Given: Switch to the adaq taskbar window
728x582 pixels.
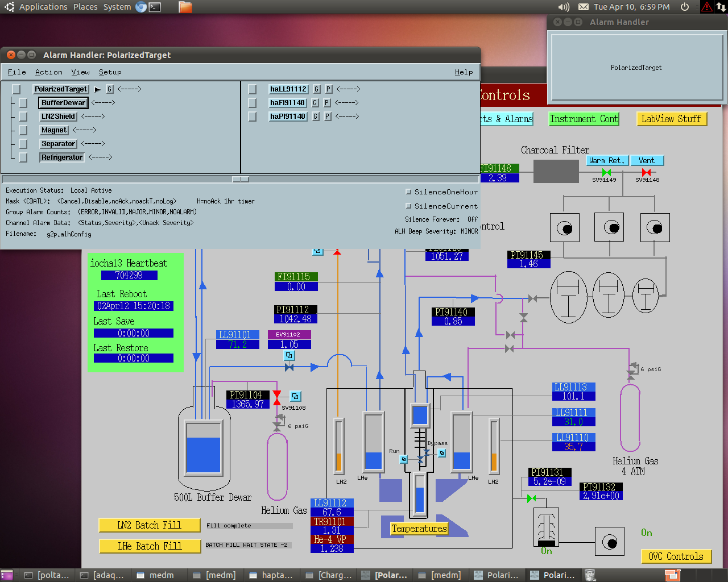Looking at the screenshot, I should (103, 575).
